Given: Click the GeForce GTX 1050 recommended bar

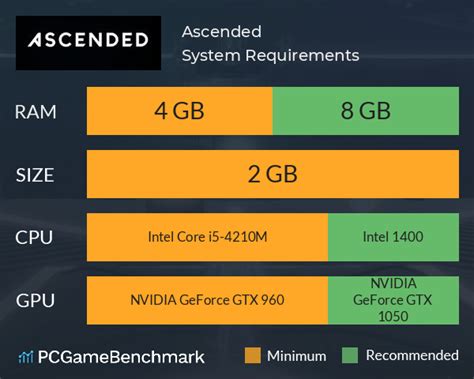Looking at the screenshot, I should [x=394, y=300].
